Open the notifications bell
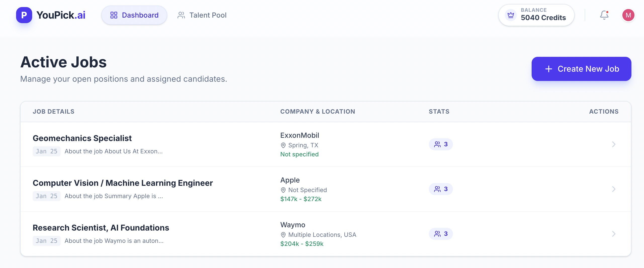The width and height of the screenshot is (644, 268). (604, 15)
